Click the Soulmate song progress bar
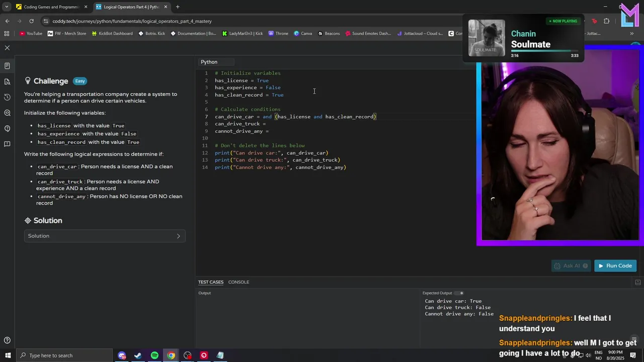The height and width of the screenshot is (362, 644). coord(545,51)
